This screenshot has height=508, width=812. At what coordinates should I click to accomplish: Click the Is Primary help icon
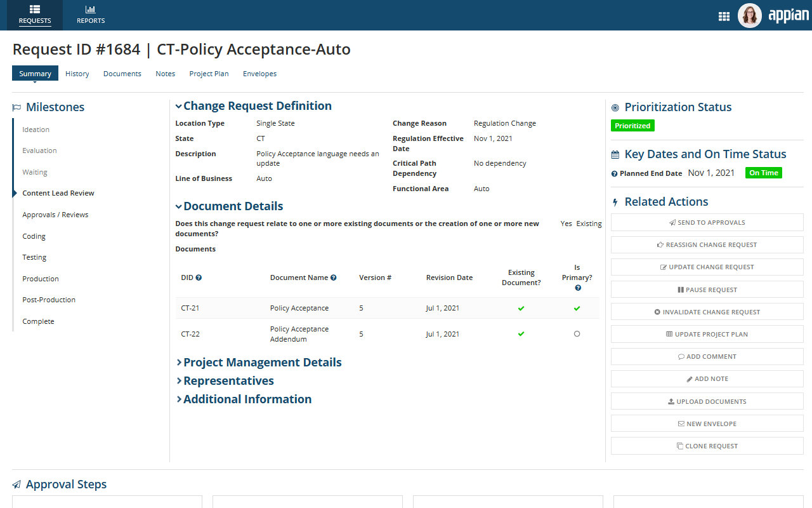coord(577,288)
